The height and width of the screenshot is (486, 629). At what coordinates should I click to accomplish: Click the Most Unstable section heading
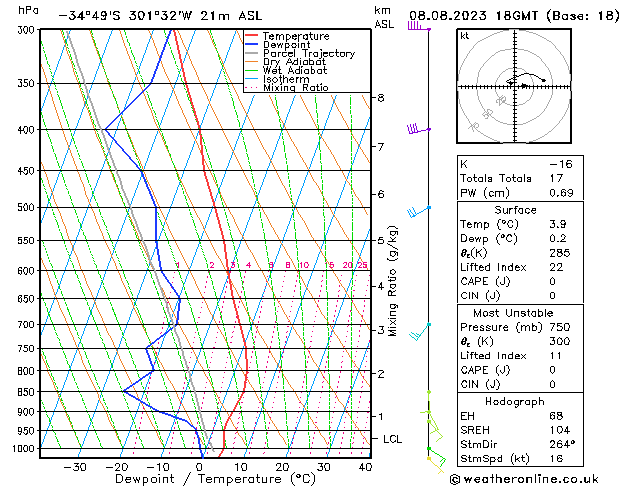tap(513, 313)
